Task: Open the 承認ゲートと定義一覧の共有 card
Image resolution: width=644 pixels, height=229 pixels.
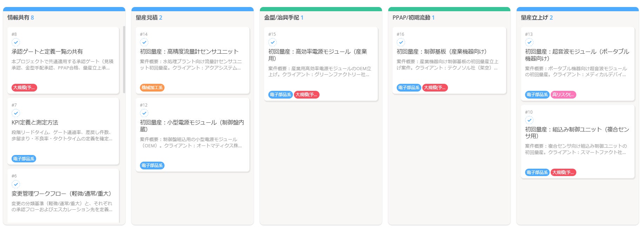Action: pyautogui.click(x=47, y=52)
